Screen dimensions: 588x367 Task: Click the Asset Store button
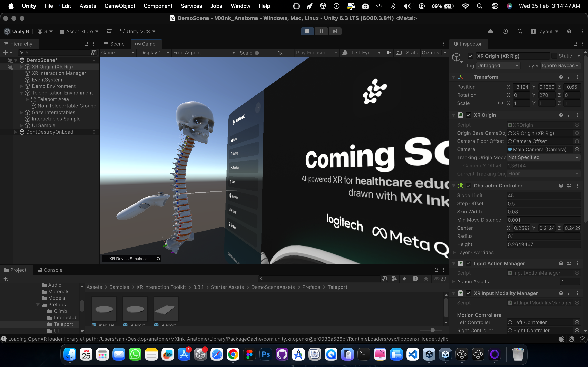[79, 31]
